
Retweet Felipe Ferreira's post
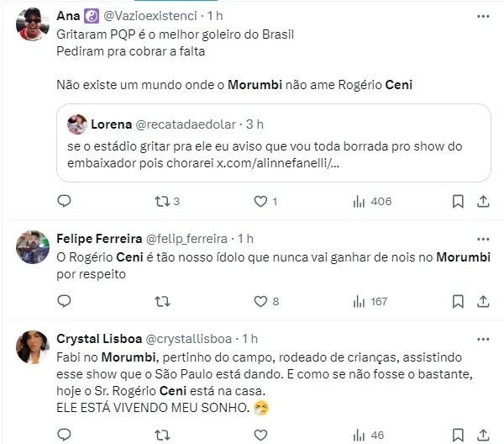coord(163,301)
